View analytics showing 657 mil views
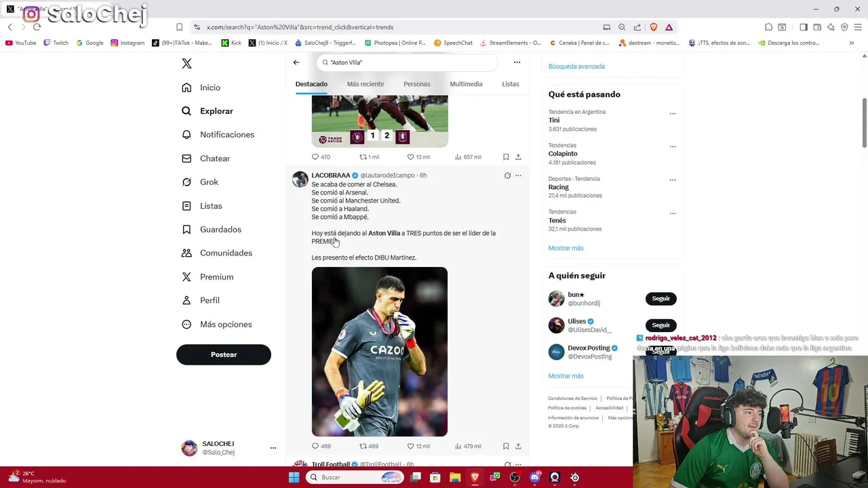The image size is (868, 488). (468, 157)
